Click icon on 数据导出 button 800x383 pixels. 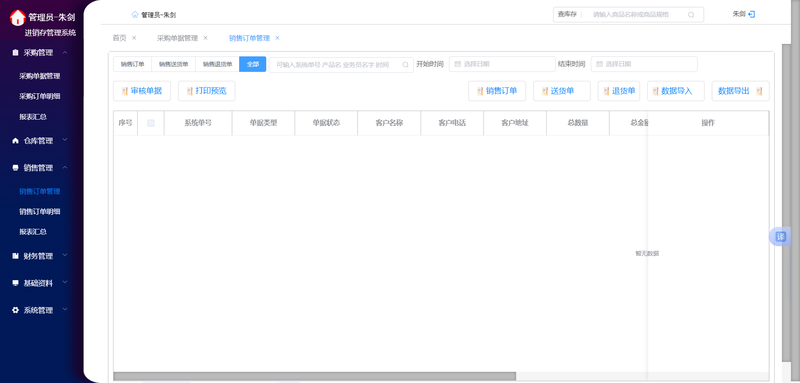[759, 91]
